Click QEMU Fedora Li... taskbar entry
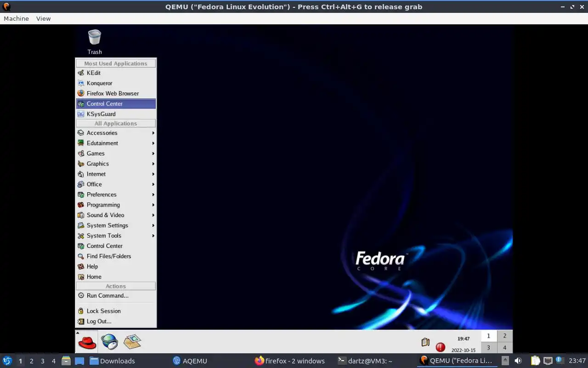This screenshot has height=368, width=588. pos(458,361)
